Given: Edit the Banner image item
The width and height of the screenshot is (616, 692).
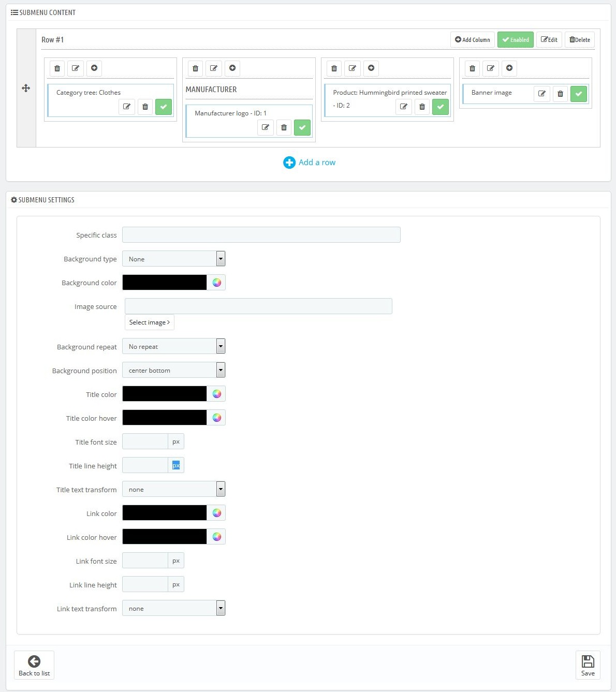Looking at the screenshot, I should click(x=542, y=94).
